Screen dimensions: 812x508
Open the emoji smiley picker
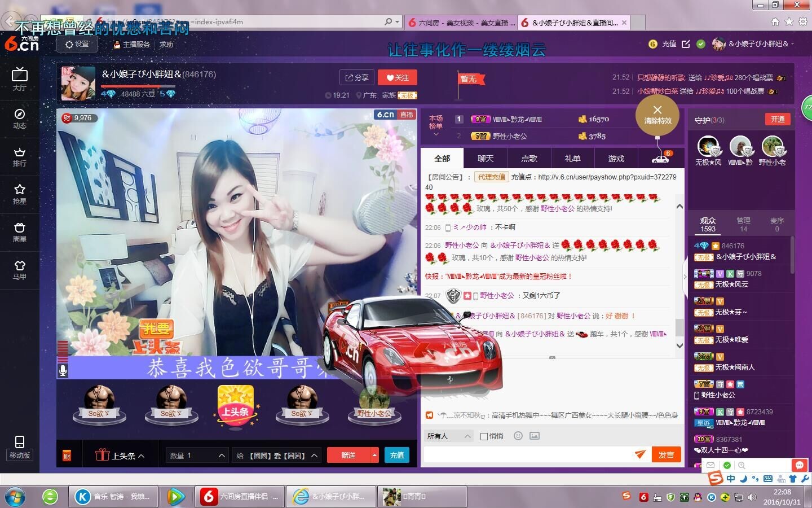tap(518, 436)
